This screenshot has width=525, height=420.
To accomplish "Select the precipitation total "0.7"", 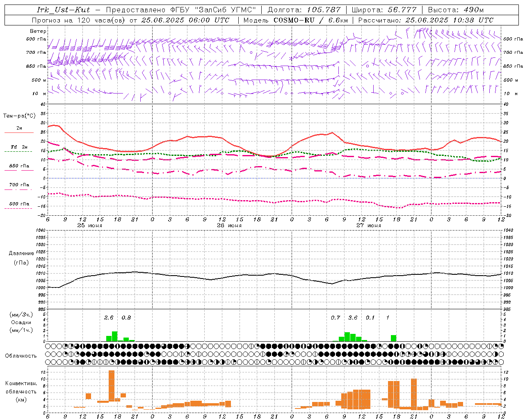I will [336, 317].
